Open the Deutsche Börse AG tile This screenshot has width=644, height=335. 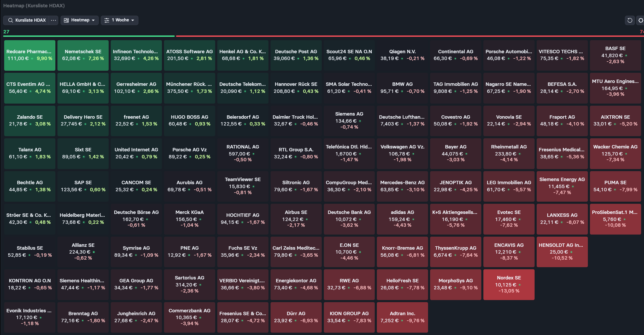tap(136, 219)
